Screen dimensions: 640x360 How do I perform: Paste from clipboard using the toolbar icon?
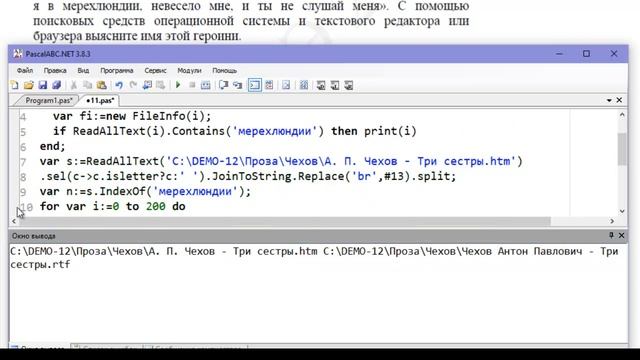coord(101,85)
